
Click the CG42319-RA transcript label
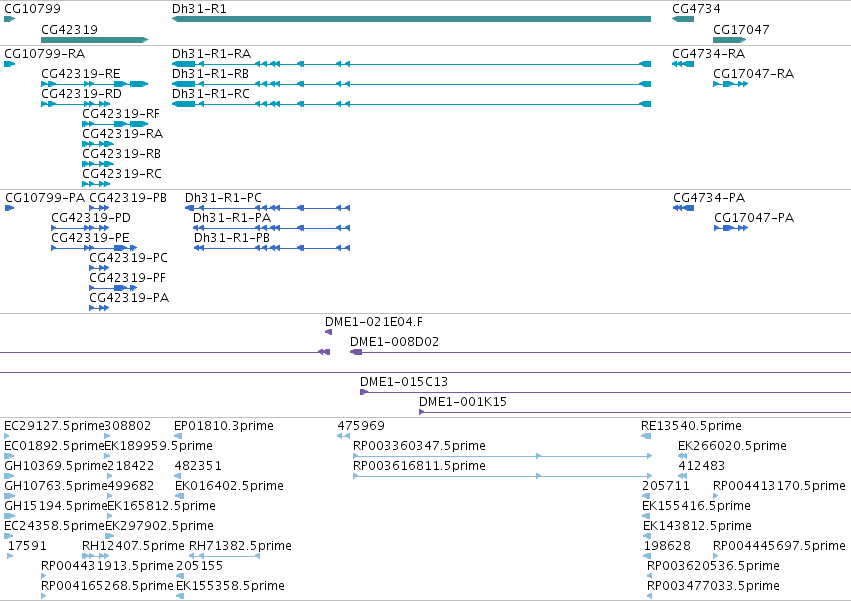[123, 134]
